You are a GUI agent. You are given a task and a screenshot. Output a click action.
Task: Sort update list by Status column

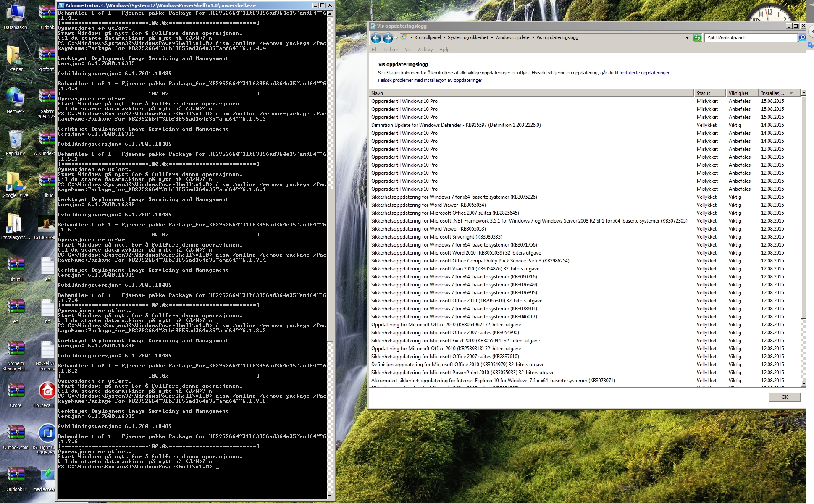[710, 93]
